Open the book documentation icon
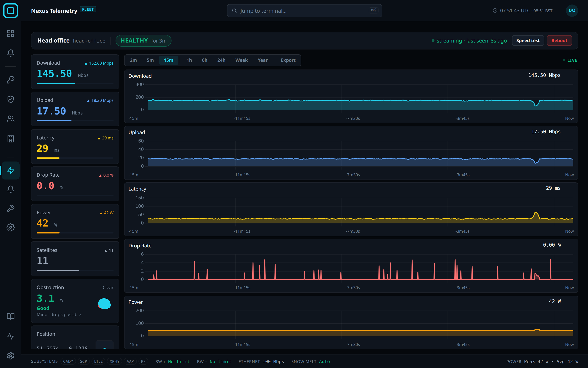The width and height of the screenshot is (588, 368). tap(10, 316)
